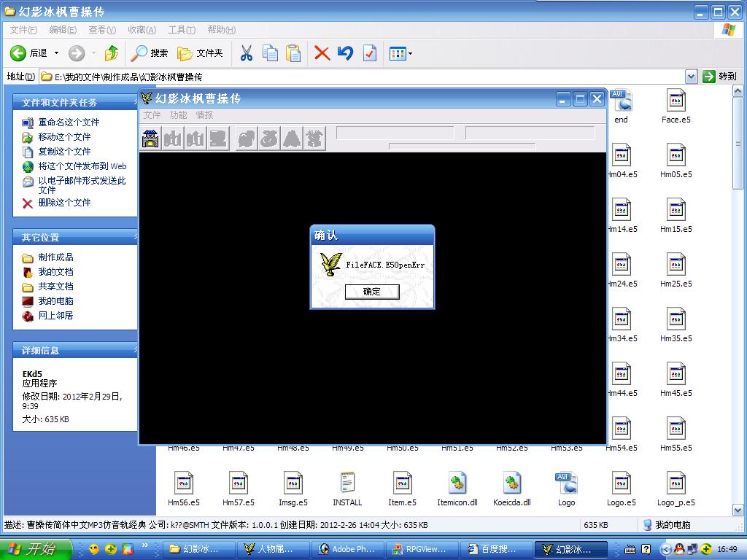
Task: Click the Explorer vertical scrollbar down arrow
Action: pos(737,510)
